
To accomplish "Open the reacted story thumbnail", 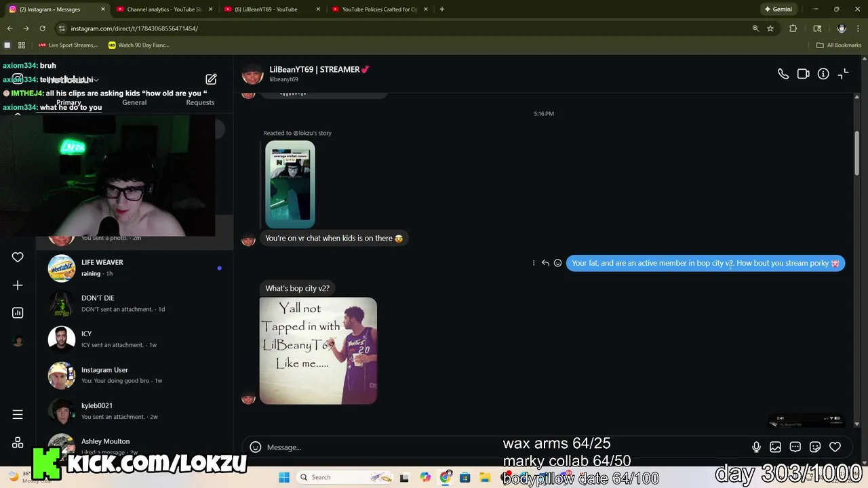I will tap(290, 184).
